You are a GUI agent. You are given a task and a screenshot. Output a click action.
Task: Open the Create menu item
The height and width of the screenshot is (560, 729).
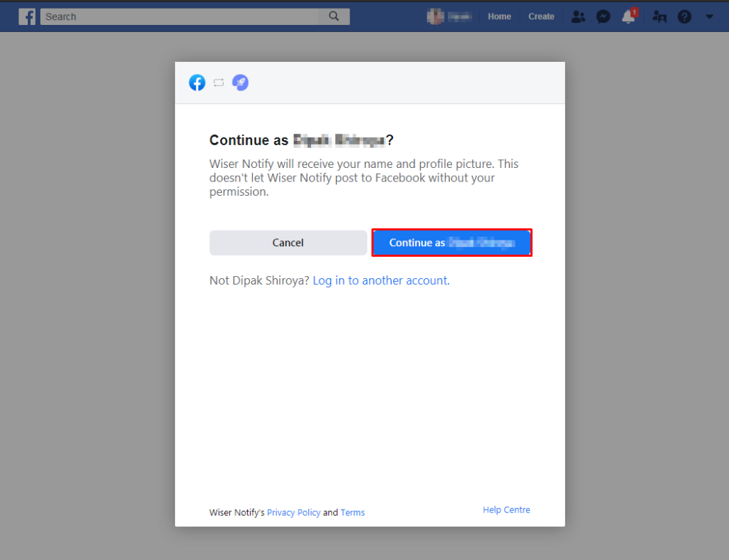tap(541, 17)
